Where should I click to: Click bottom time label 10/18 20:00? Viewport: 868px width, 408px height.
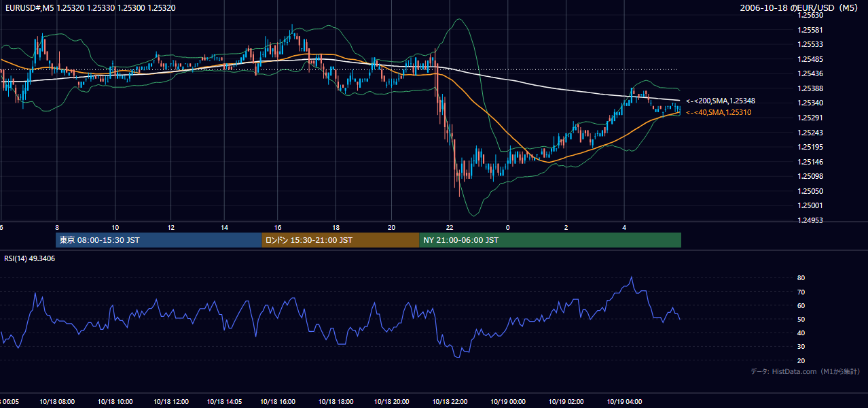click(391, 402)
